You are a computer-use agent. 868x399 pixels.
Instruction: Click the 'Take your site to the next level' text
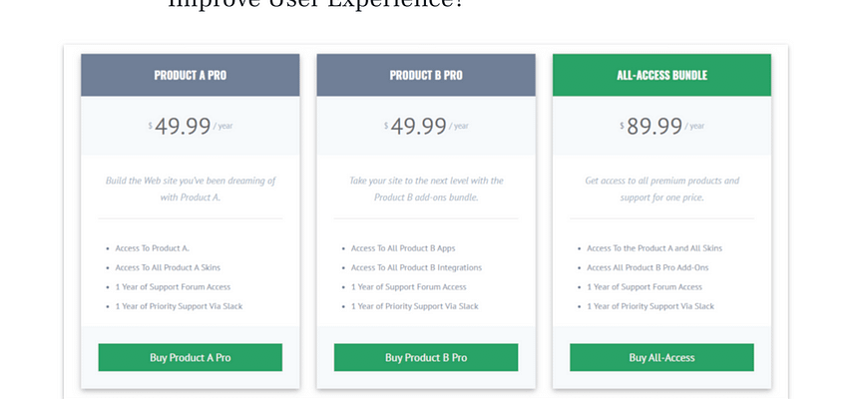[x=426, y=189]
